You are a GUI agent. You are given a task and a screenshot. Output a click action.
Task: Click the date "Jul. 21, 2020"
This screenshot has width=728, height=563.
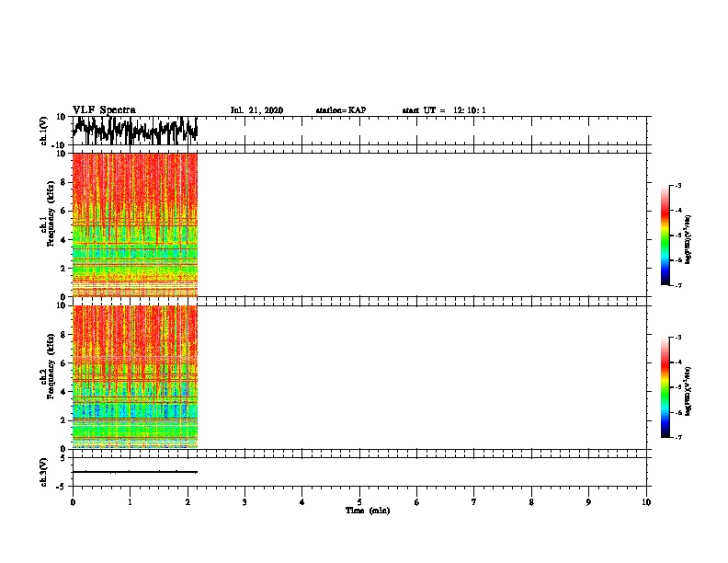(x=256, y=110)
